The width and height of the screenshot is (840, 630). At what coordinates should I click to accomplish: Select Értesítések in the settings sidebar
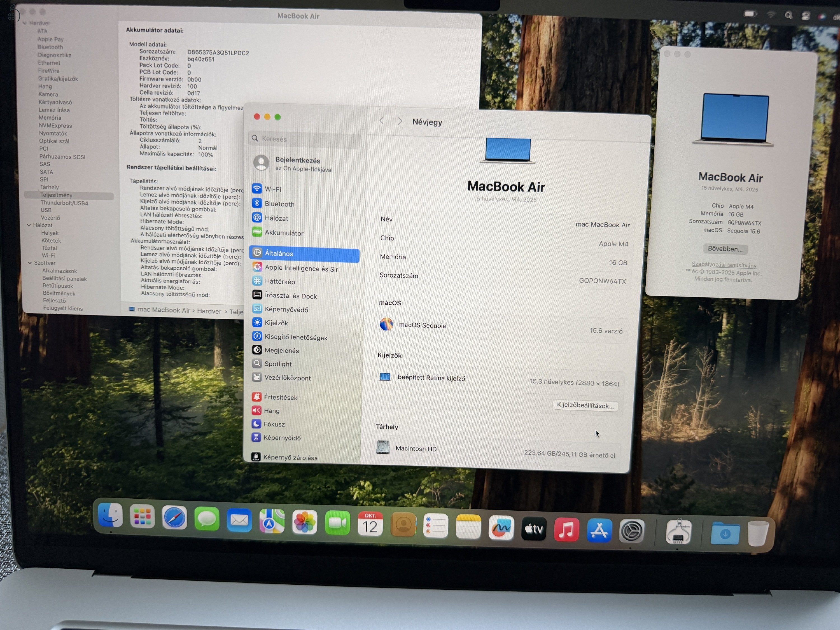point(304,397)
